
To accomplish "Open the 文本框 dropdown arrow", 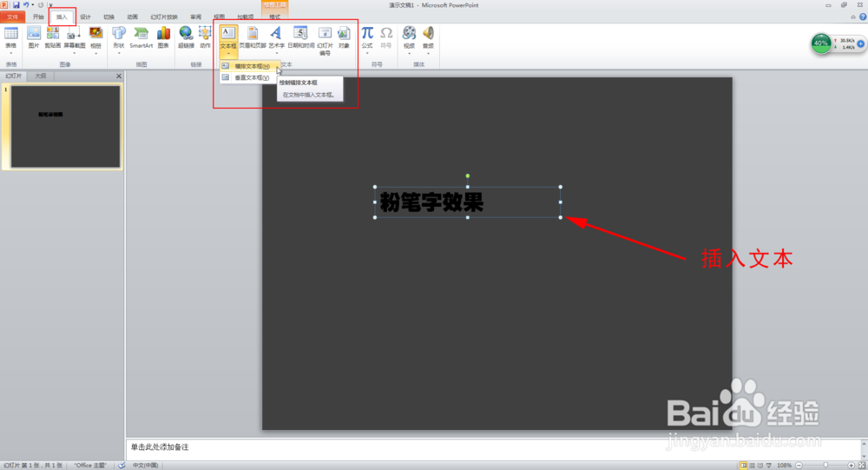I will [x=228, y=54].
